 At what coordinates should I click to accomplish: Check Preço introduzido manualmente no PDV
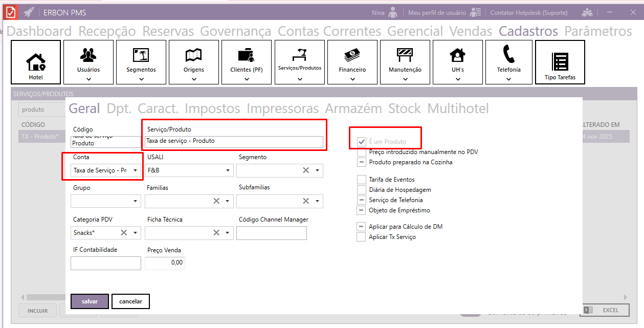(x=361, y=152)
